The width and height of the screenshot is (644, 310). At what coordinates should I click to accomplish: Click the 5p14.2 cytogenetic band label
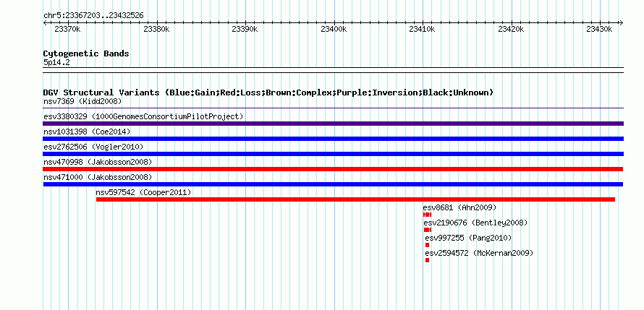[56, 63]
